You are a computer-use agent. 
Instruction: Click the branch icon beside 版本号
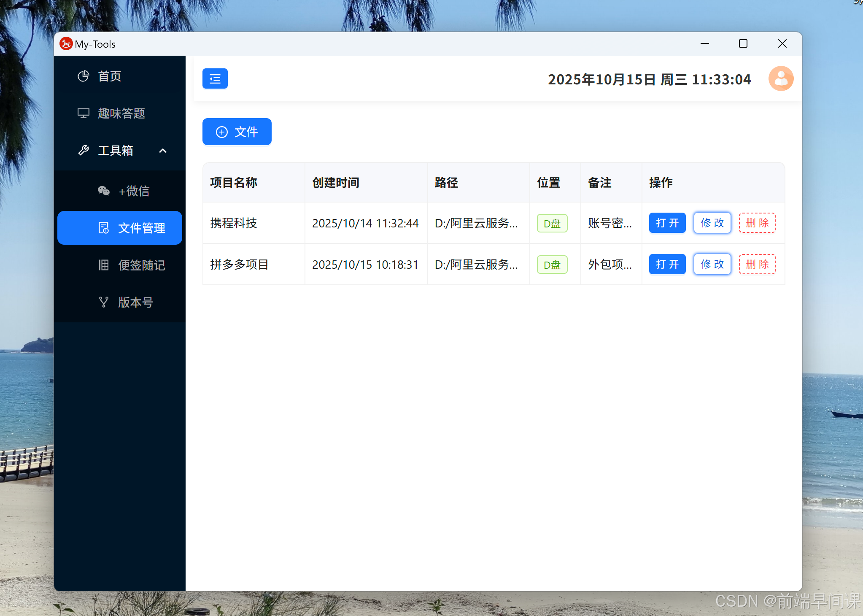coord(104,303)
